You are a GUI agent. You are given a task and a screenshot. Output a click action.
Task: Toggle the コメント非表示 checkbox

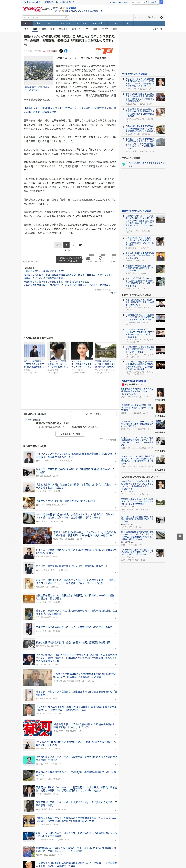click(x=102, y=440)
